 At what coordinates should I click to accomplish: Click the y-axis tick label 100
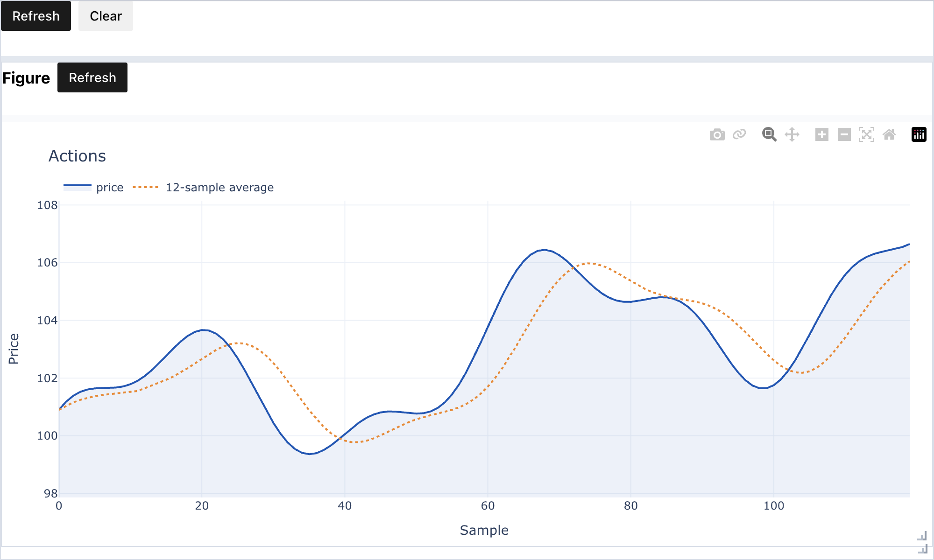click(47, 436)
